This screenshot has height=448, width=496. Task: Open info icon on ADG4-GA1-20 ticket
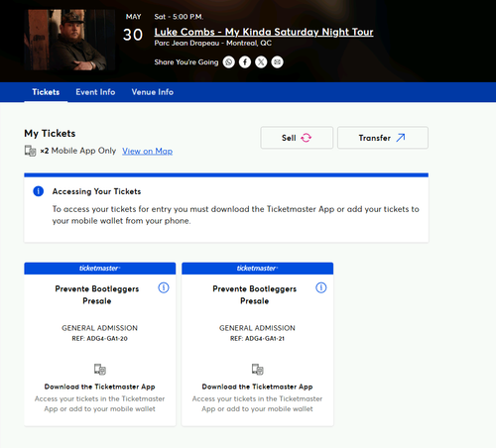click(164, 287)
